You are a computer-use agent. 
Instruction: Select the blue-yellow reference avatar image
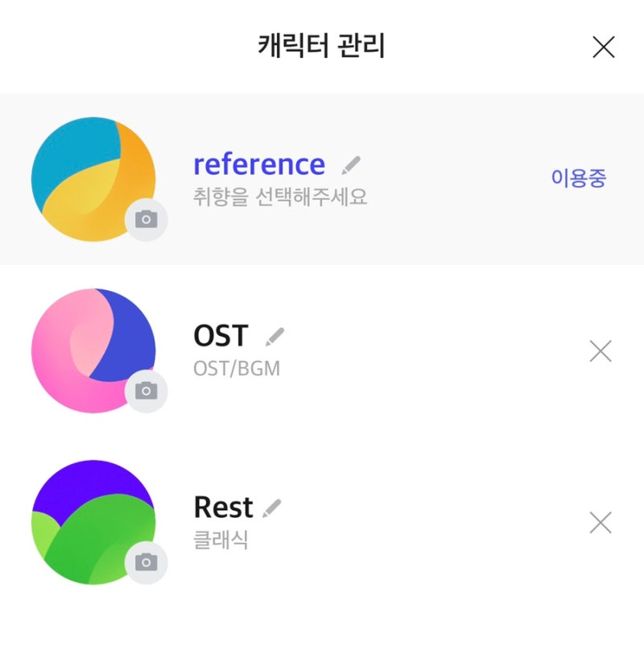93,180
